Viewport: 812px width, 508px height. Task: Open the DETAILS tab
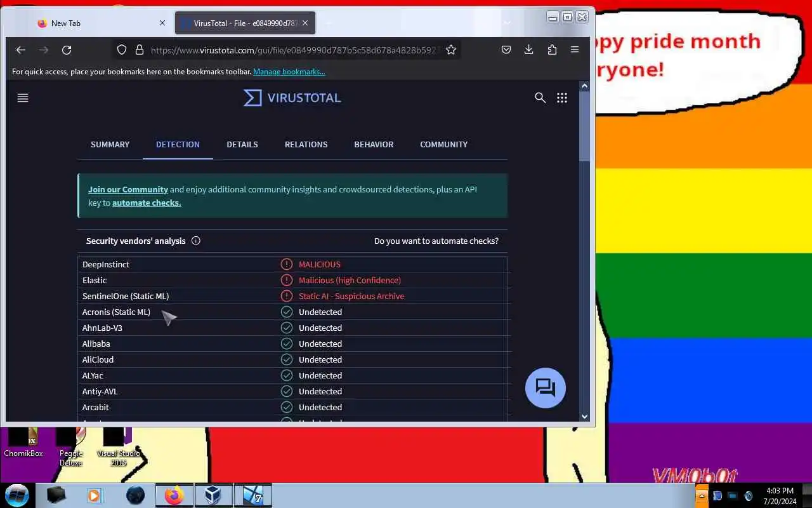click(x=242, y=144)
